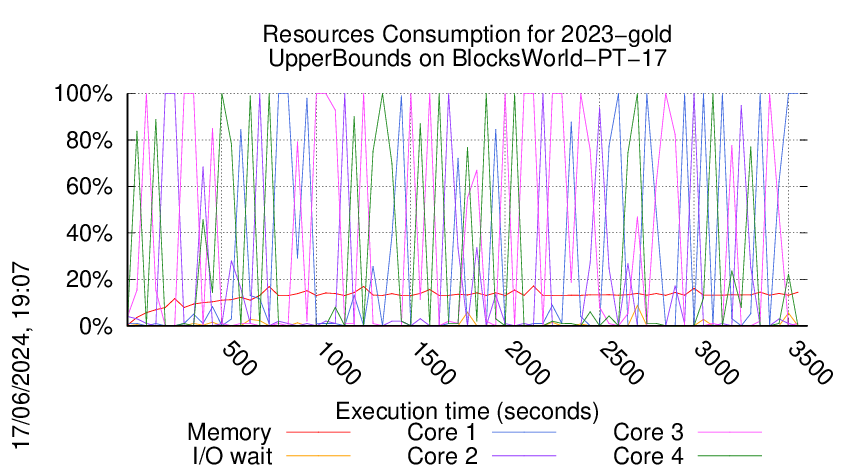The height and width of the screenshot is (475, 850).
Task: Click the Core 1 legend label
Action: [x=441, y=433]
